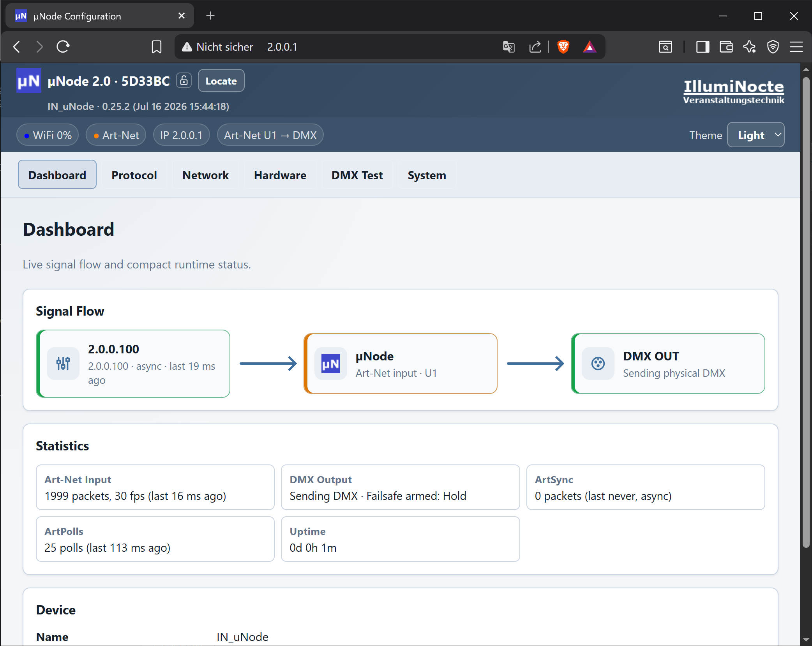Click the Brave Shields lion icon
Image resolution: width=812 pixels, height=646 pixels.
(563, 47)
